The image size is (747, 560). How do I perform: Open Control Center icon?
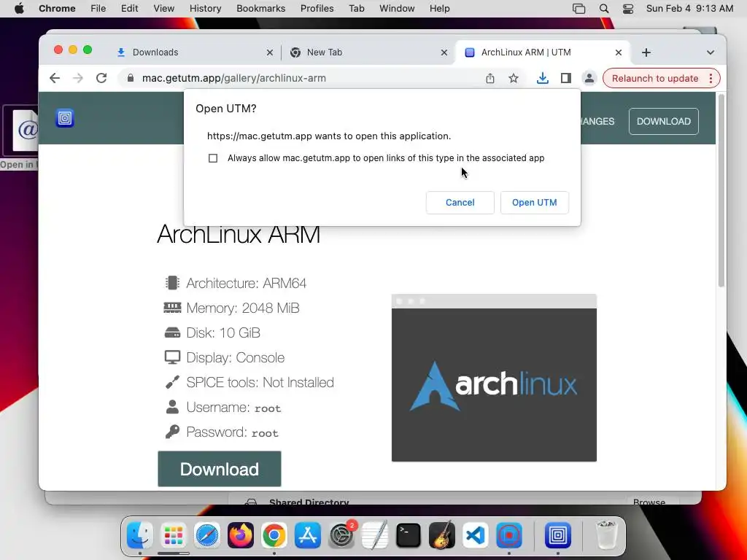pos(628,9)
